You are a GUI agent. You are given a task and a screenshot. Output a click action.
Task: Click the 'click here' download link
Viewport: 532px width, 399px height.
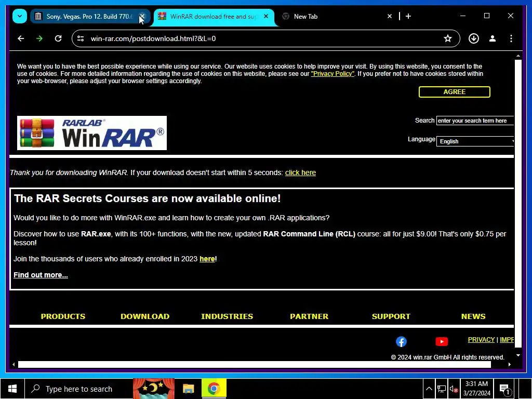point(300,172)
